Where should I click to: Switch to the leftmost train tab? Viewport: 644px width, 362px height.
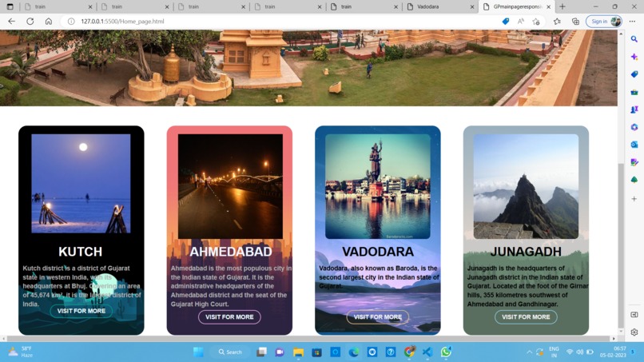58,6
